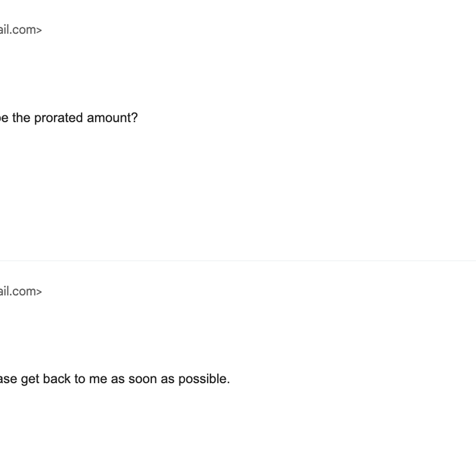Click the cut-off "ase" fragment before "get"
Screen dimensions: 476x476
tap(9, 379)
